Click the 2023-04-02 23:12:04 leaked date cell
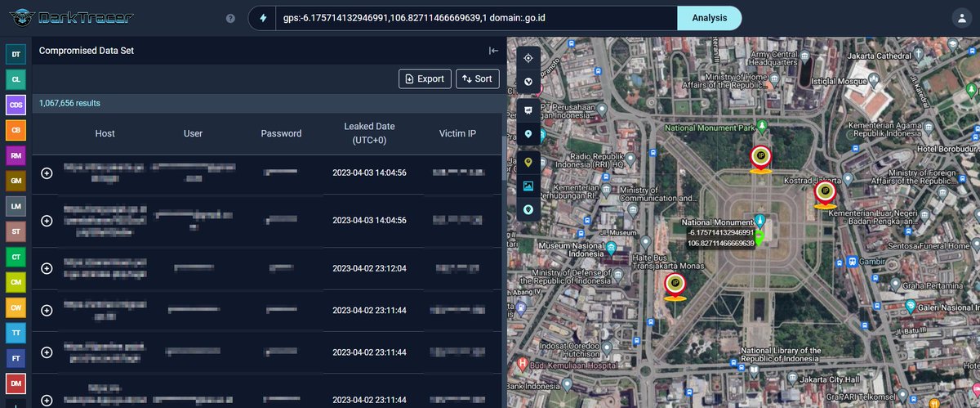 369,268
